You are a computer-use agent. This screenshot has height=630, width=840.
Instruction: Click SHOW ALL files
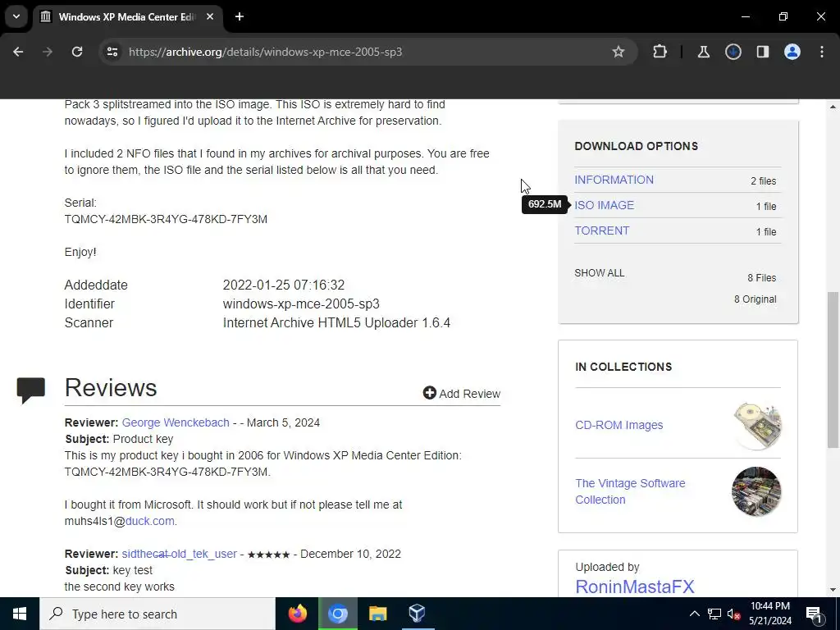pyautogui.click(x=600, y=273)
